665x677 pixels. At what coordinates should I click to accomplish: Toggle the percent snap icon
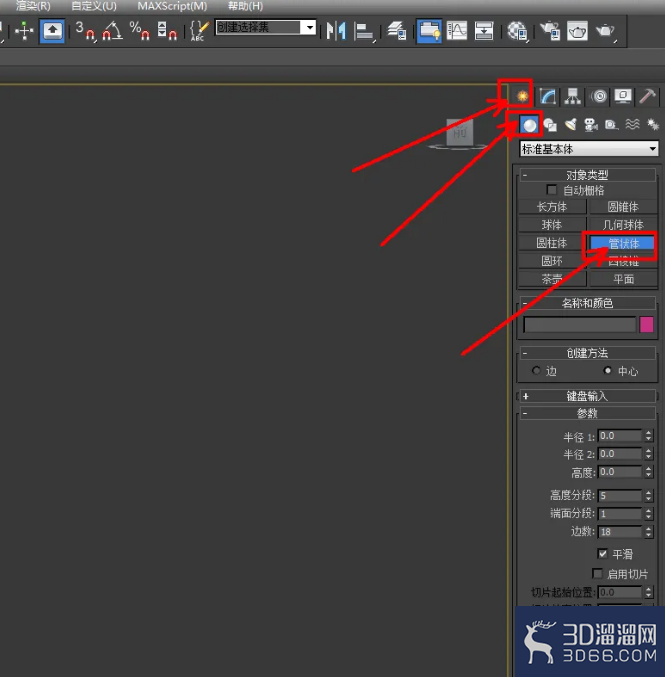139,31
